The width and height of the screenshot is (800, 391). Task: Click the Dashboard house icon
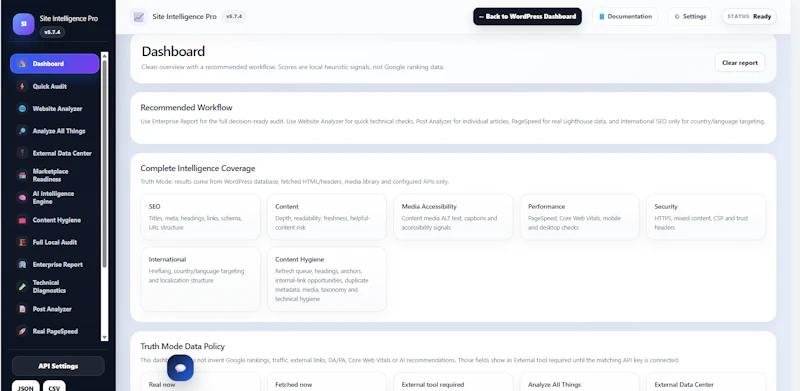tap(22, 64)
